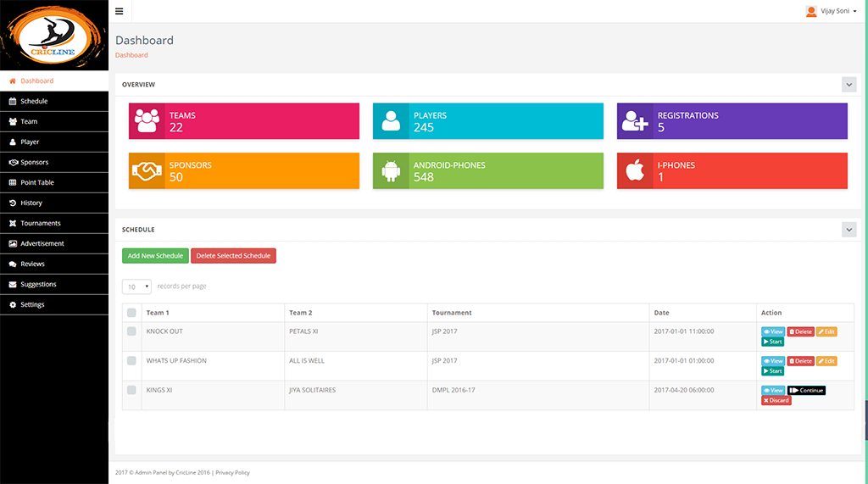The height and width of the screenshot is (484, 868).
Task: Sort by Tournament column header
Action: coord(538,313)
